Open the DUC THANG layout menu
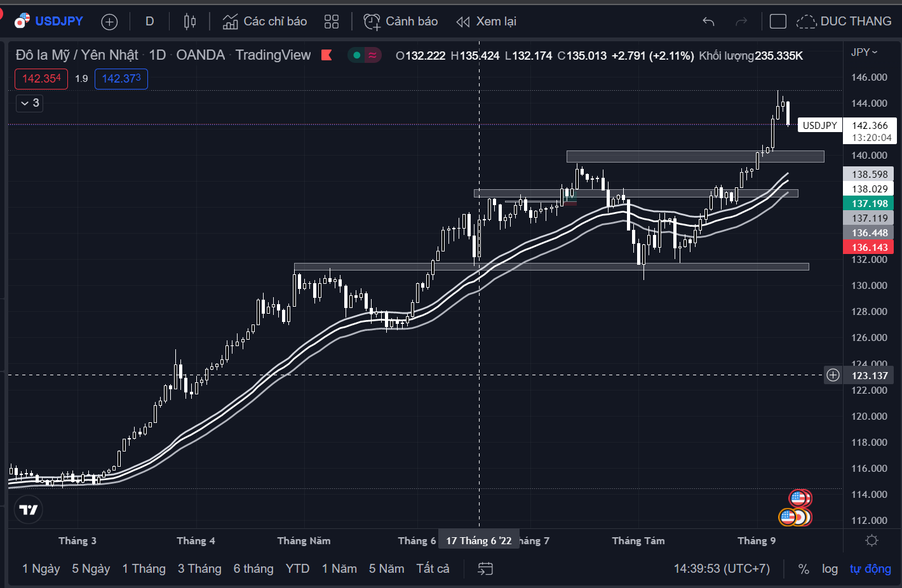902x588 pixels. 844,22
